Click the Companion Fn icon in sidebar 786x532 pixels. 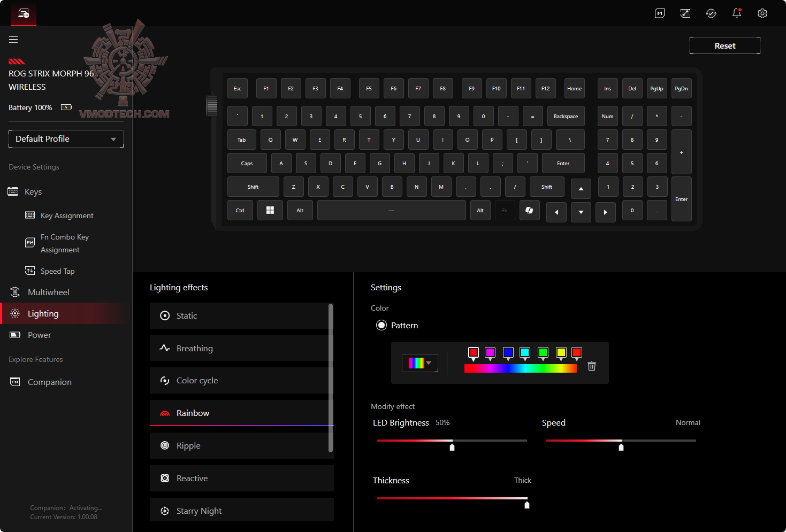click(15, 382)
